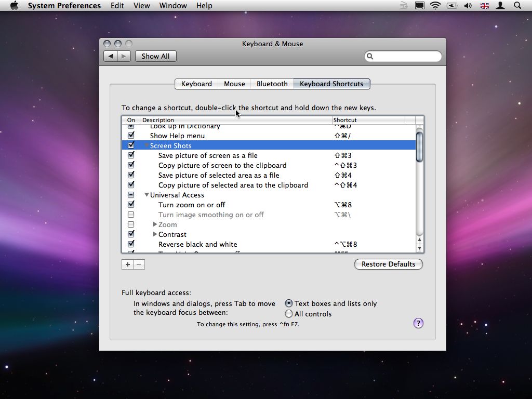Toggle the Screen Shots group checkbox
532x399 pixels.
131,145
